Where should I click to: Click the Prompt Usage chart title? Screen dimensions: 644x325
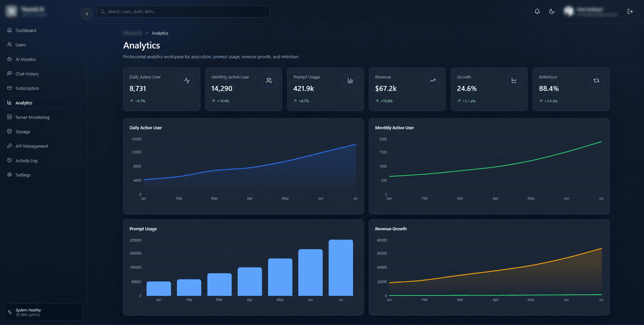tap(143, 229)
